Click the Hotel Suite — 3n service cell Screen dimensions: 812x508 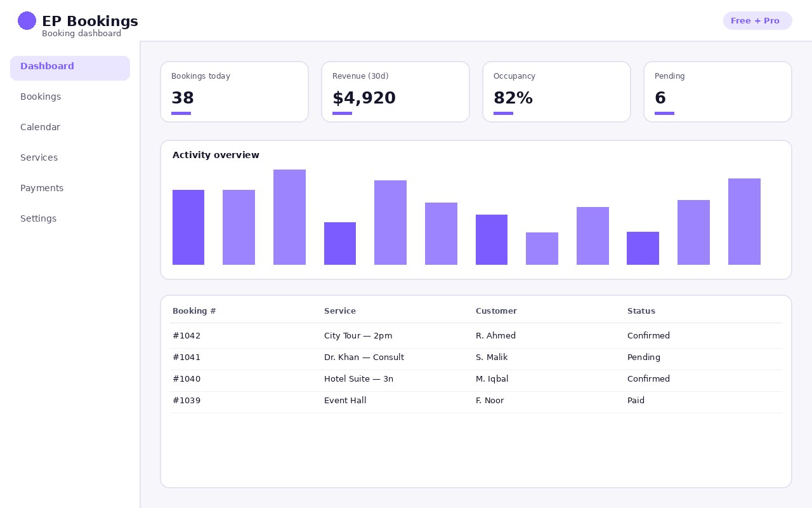coord(358,379)
